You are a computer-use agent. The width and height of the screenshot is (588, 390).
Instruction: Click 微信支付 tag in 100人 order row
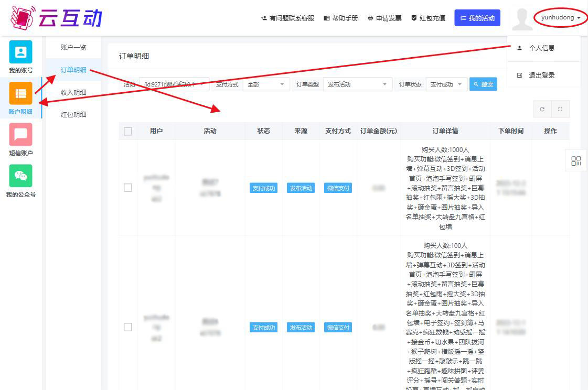pyautogui.click(x=338, y=328)
